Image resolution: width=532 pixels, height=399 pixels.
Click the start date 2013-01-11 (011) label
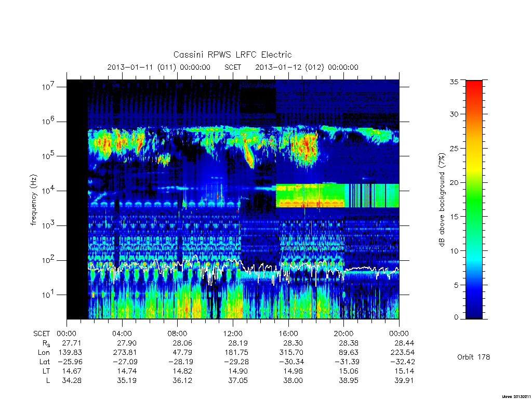141,67
